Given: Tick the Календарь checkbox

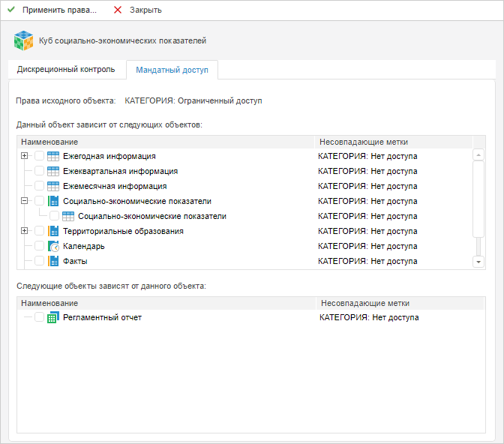Looking at the screenshot, I should pyautogui.click(x=40, y=246).
